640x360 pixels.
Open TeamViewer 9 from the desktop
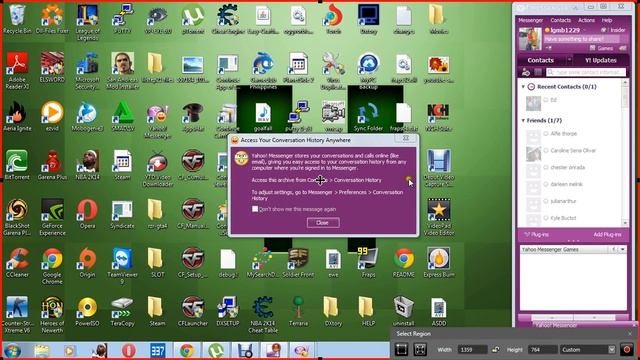(122, 266)
